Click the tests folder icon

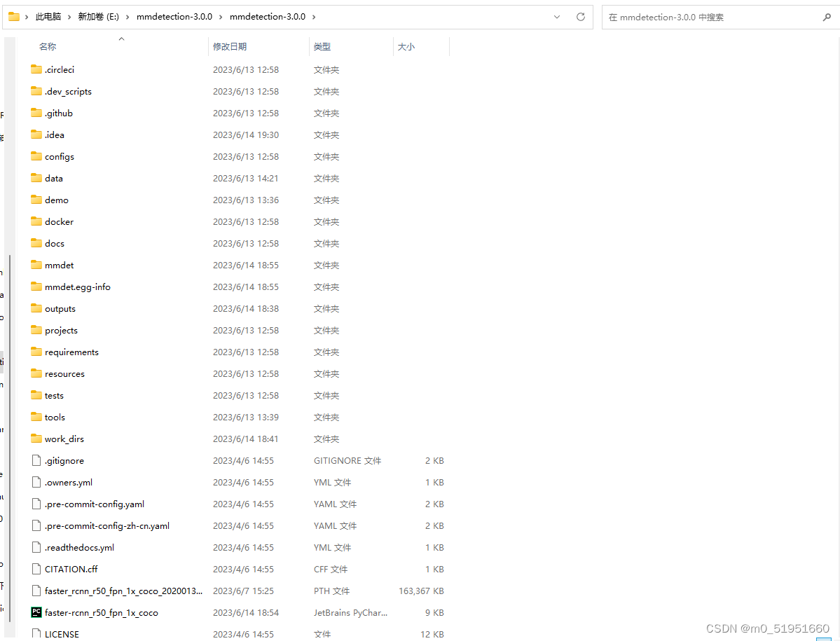pyautogui.click(x=36, y=395)
